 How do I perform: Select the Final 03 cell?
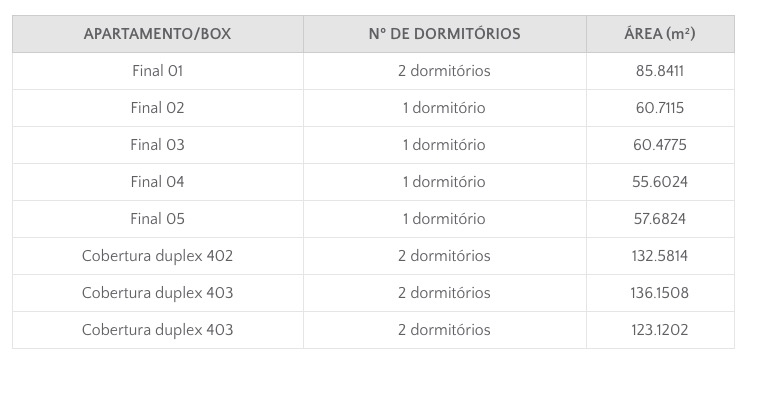(x=157, y=145)
